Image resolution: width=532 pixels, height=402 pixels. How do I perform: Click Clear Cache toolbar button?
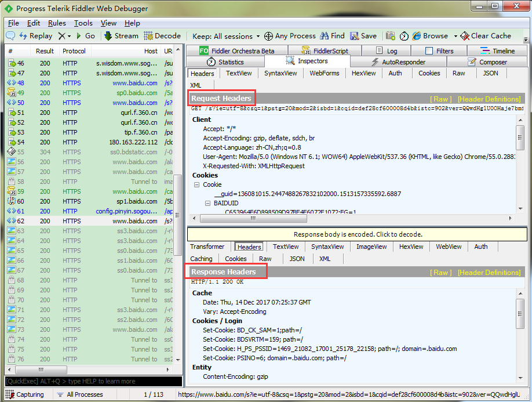coord(486,35)
